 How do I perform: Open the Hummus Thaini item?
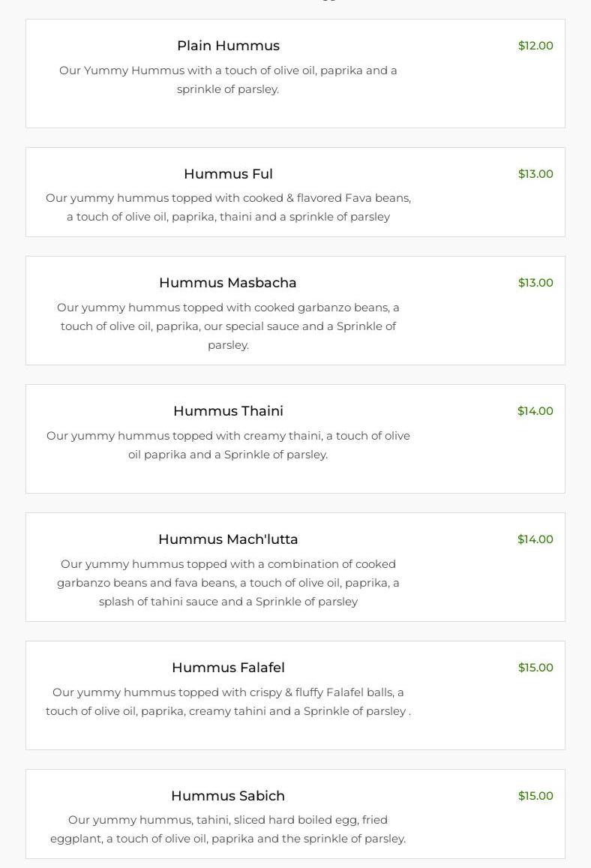228,411
